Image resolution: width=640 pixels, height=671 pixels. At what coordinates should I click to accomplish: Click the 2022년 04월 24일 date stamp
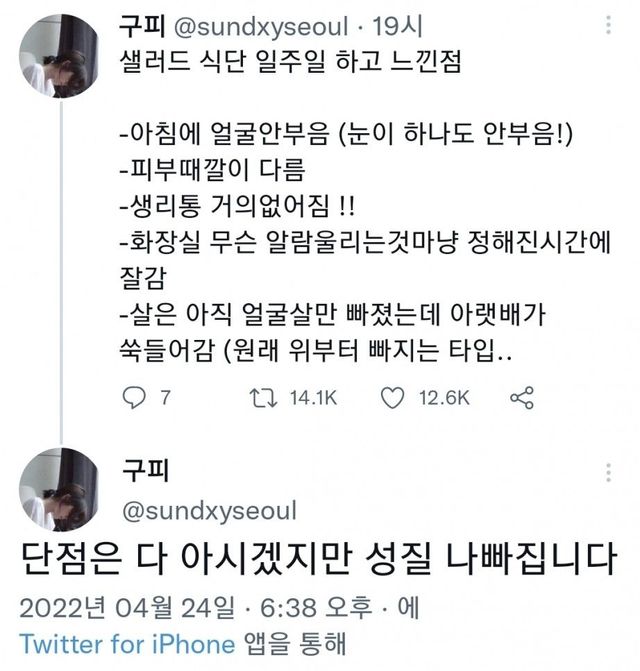click(x=130, y=606)
